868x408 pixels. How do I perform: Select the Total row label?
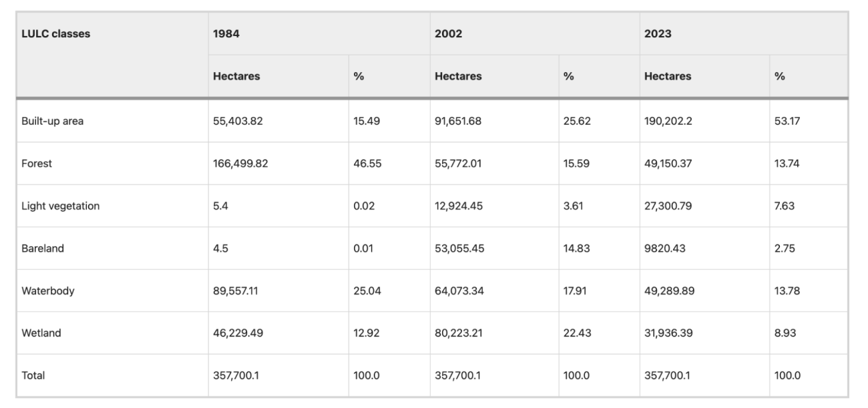(x=33, y=375)
